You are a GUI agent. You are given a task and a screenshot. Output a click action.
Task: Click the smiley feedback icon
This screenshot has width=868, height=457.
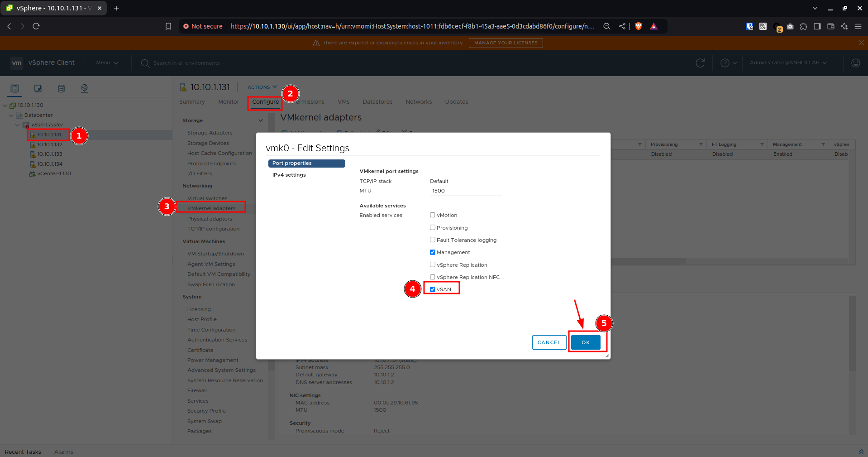coord(855,63)
